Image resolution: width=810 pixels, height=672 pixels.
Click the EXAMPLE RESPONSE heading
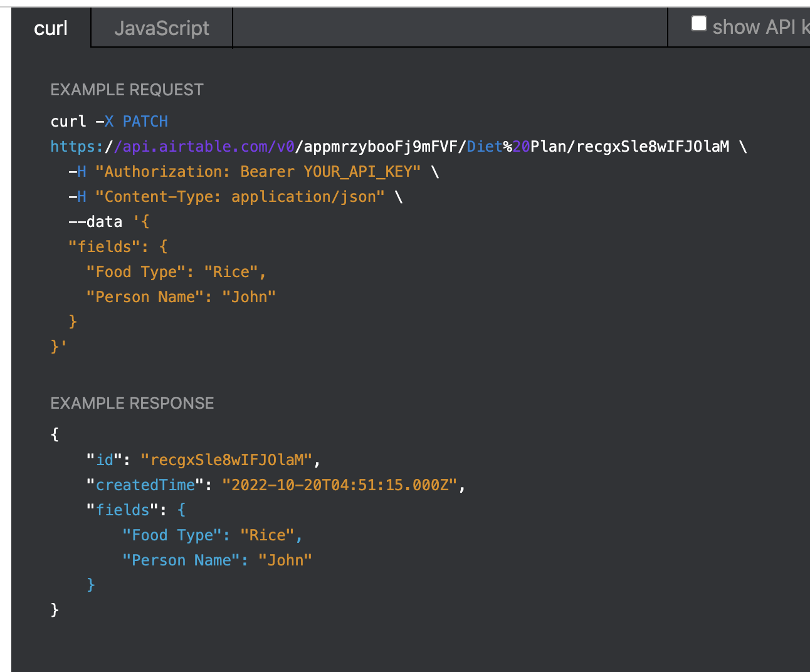tap(132, 403)
